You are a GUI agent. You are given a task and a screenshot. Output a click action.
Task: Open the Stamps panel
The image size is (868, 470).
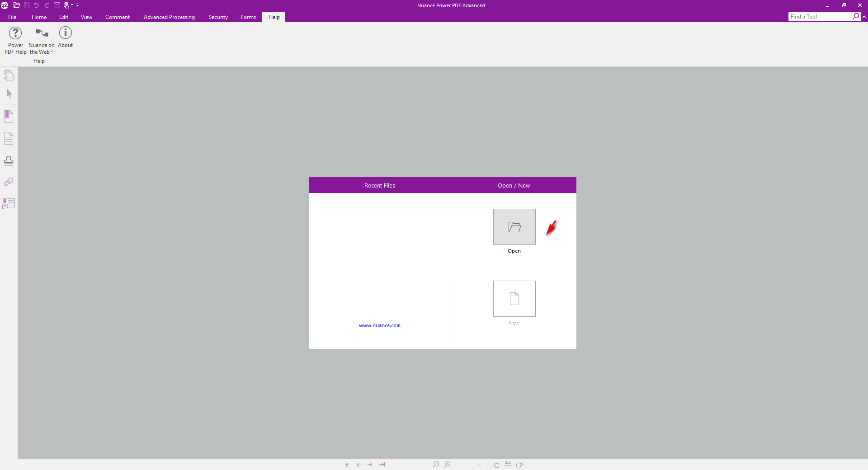9,160
